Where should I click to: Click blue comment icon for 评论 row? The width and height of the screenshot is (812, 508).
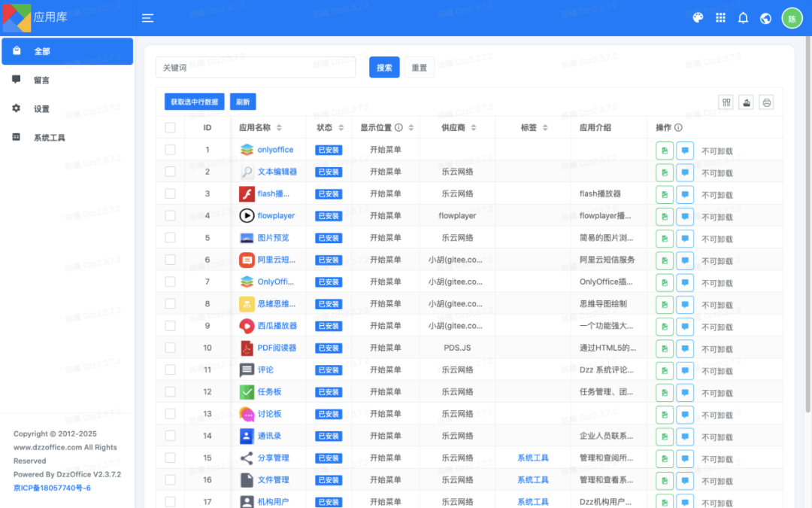685,370
